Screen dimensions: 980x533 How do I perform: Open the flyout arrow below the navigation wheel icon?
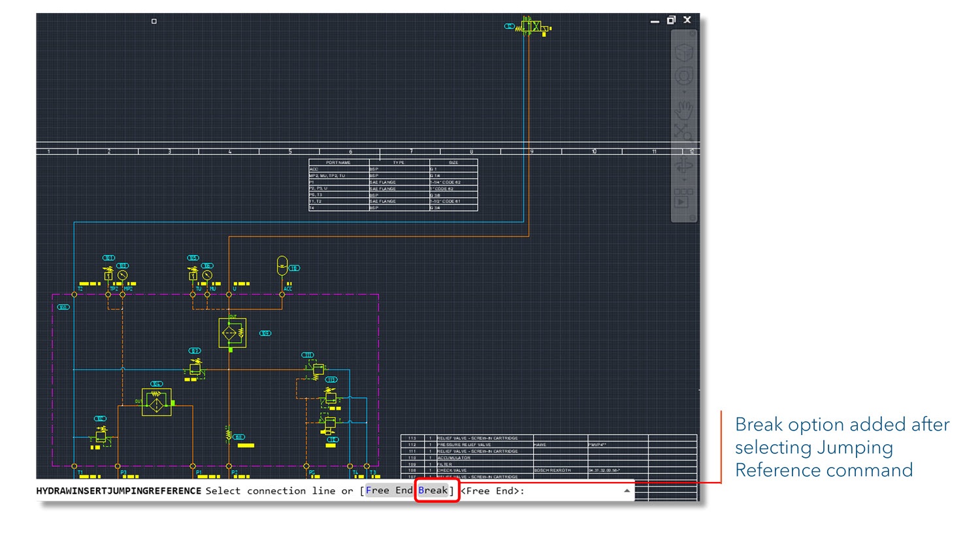685,91
